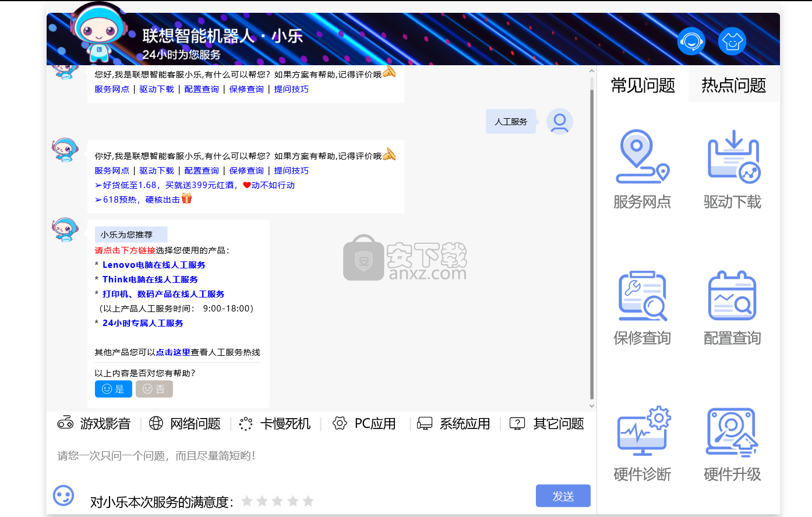
Task: Click the question monitor icon for 其它问题
Action: coord(517,423)
